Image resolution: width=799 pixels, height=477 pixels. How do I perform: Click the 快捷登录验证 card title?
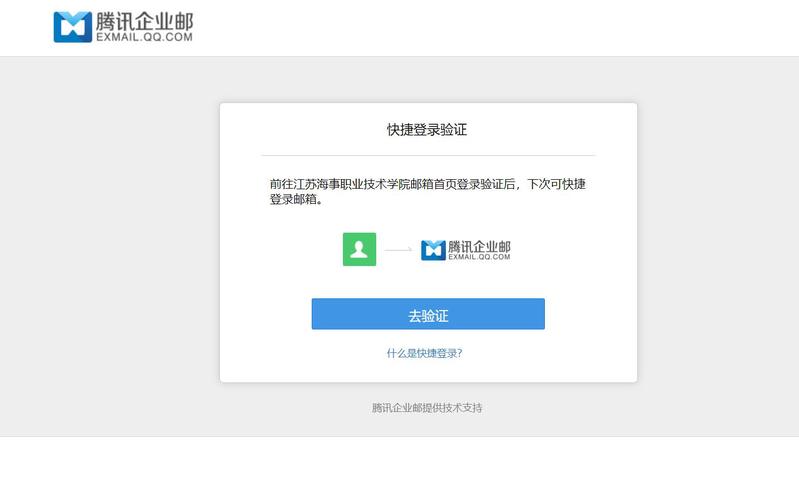coord(427,130)
